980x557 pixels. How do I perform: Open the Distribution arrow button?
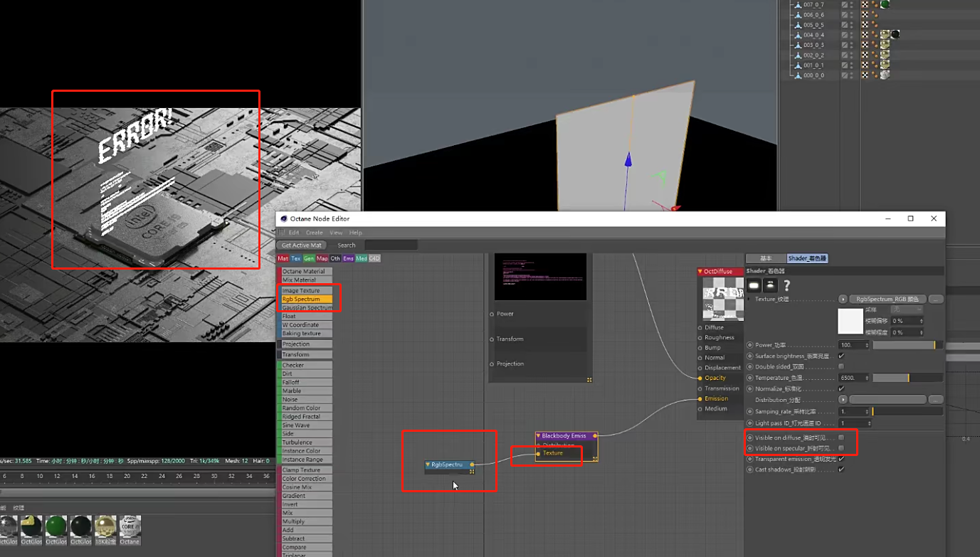click(843, 400)
